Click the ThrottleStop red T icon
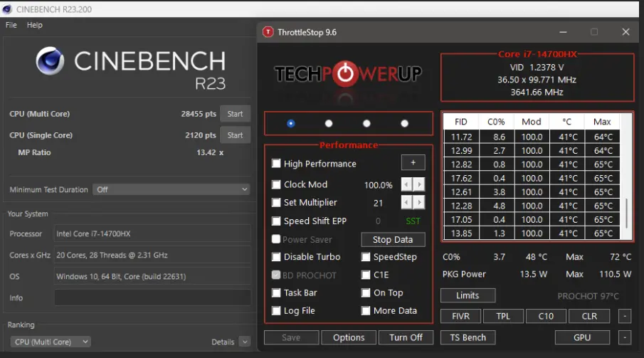Image resolution: width=644 pixels, height=358 pixels. click(268, 32)
